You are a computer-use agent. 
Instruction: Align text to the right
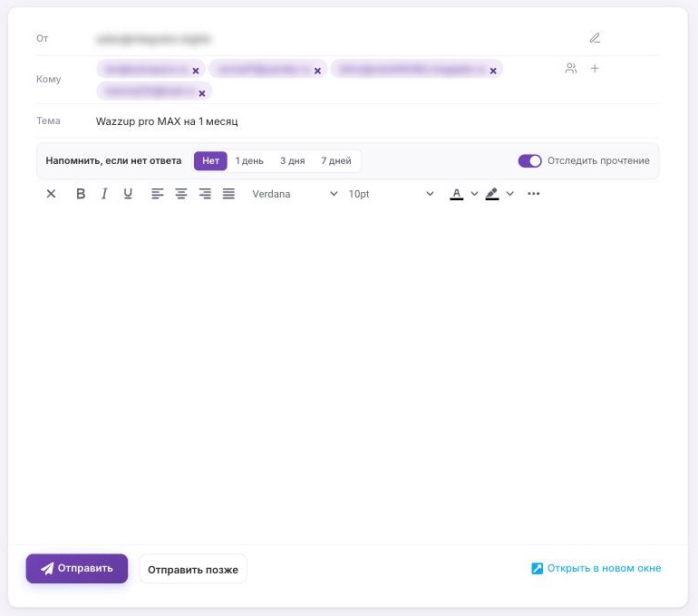tap(205, 194)
